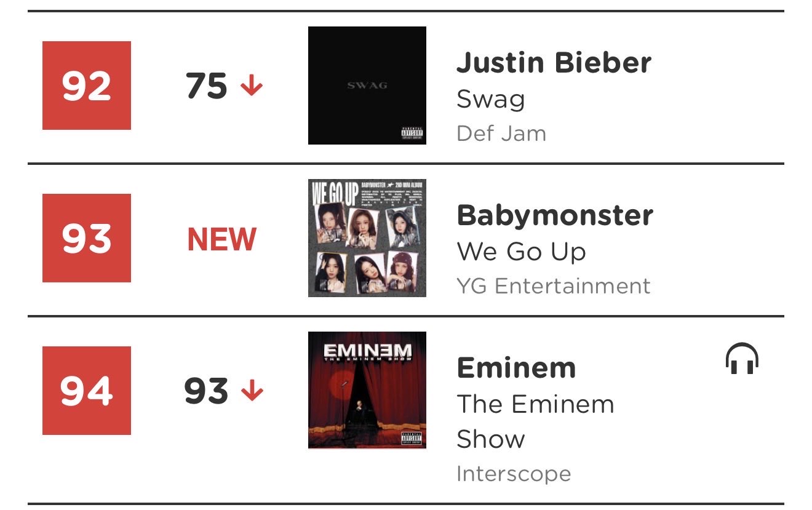
Task: Click the previous position number 75
Action: pos(207,86)
